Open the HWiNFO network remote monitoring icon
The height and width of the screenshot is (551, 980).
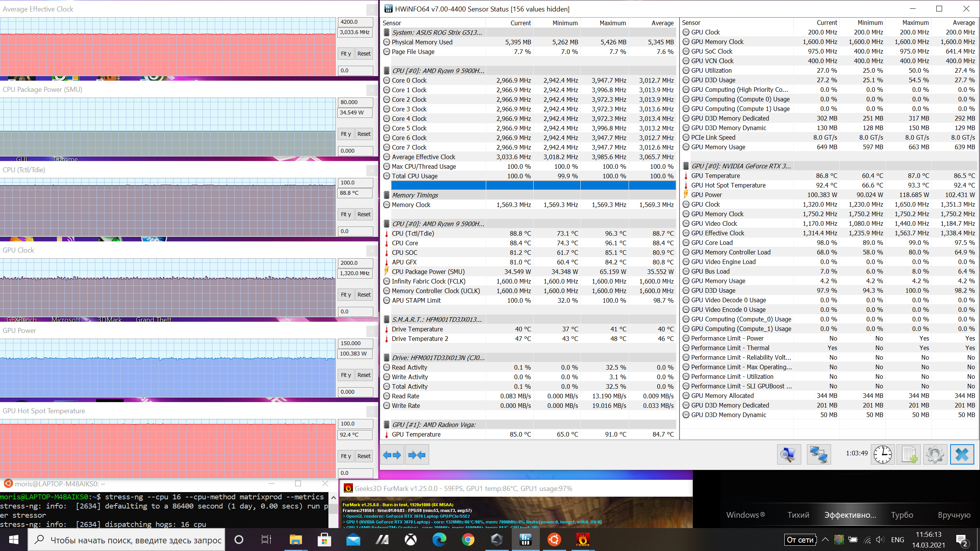[x=818, y=455]
